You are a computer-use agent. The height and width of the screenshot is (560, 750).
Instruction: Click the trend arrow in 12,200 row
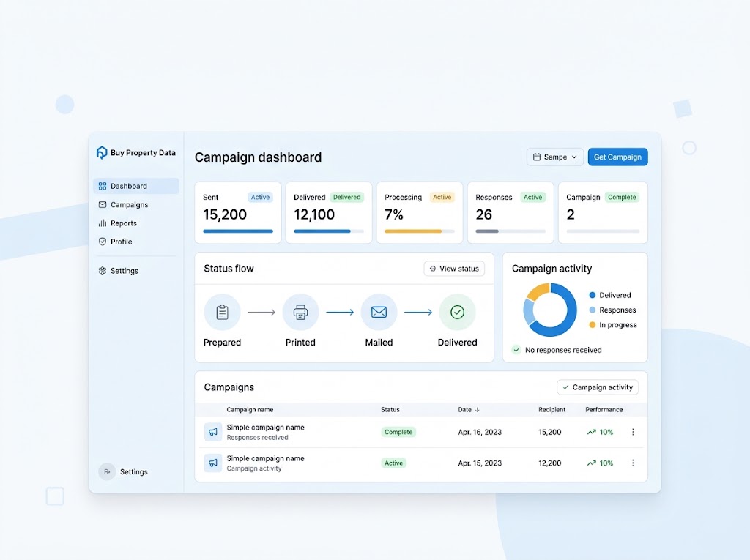(591, 463)
